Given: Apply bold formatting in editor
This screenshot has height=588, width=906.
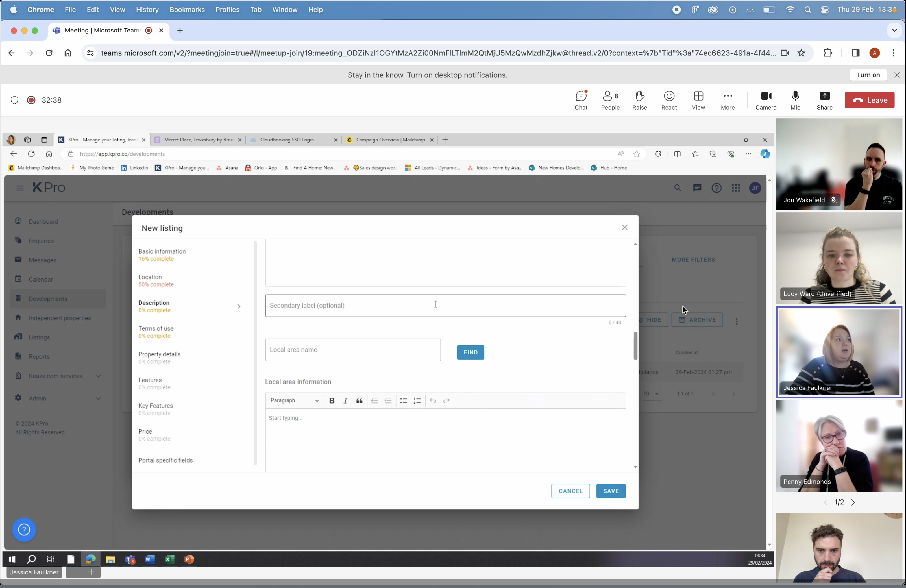Looking at the screenshot, I should (332, 400).
